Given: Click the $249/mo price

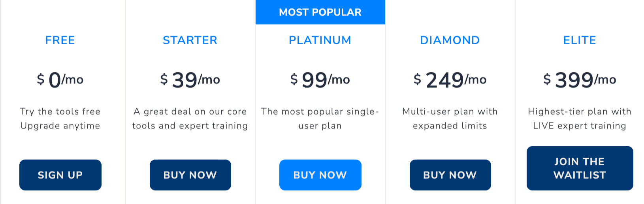Looking at the screenshot, I should coord(450,80).
